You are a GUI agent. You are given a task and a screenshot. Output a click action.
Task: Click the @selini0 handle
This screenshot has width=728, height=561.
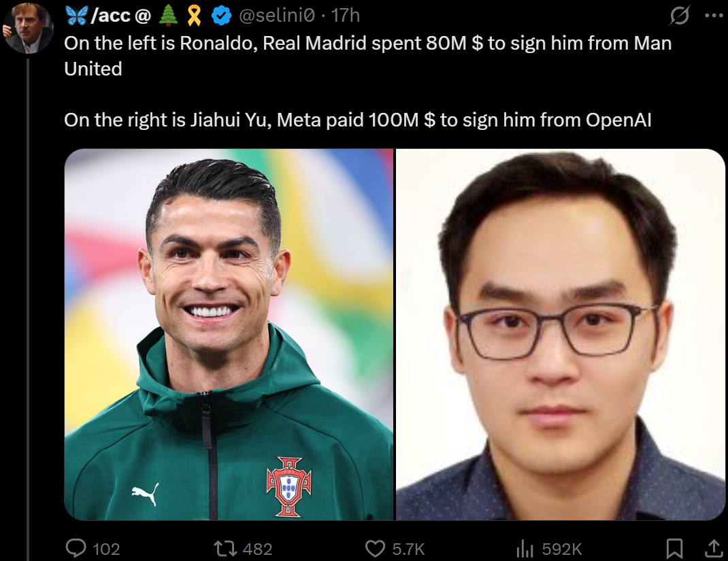click(277, 16)
